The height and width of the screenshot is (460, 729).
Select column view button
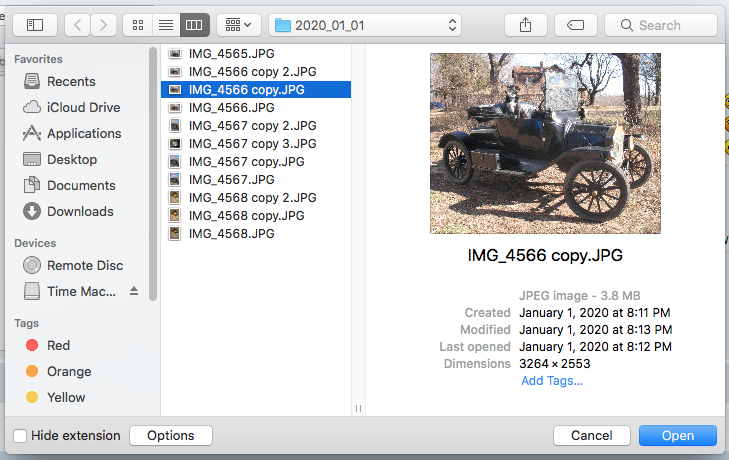click(195, 25)
